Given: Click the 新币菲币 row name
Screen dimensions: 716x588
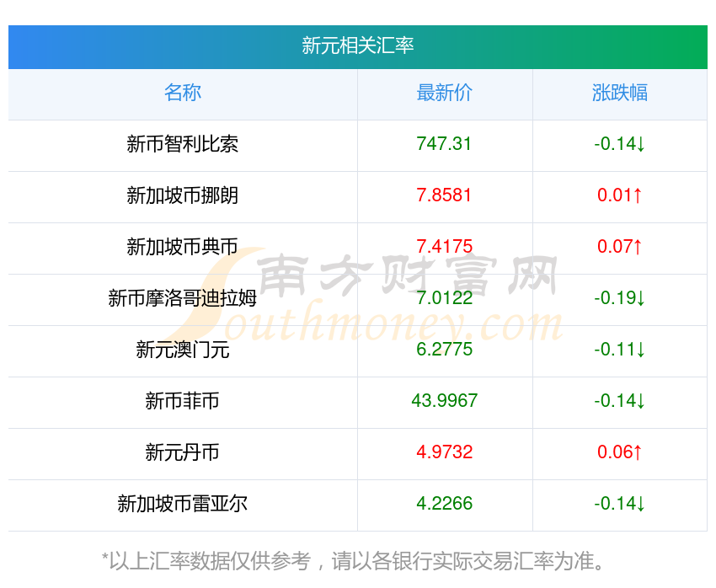Looking at the screenshot, I should 183,401.
